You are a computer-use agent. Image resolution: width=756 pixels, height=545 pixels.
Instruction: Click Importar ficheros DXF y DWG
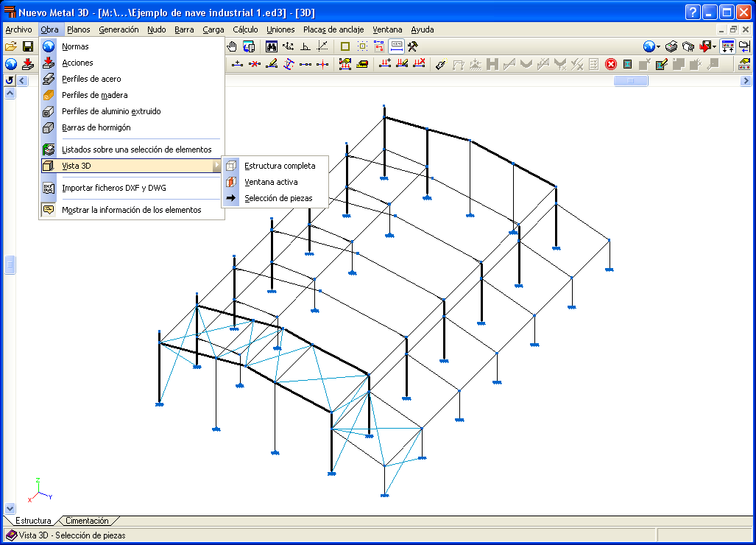click(114, 188)
